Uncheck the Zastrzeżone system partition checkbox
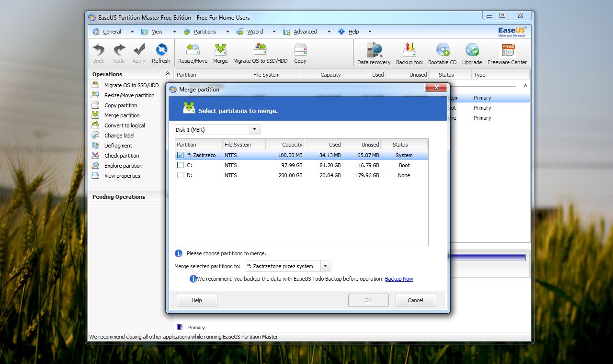 181,155
